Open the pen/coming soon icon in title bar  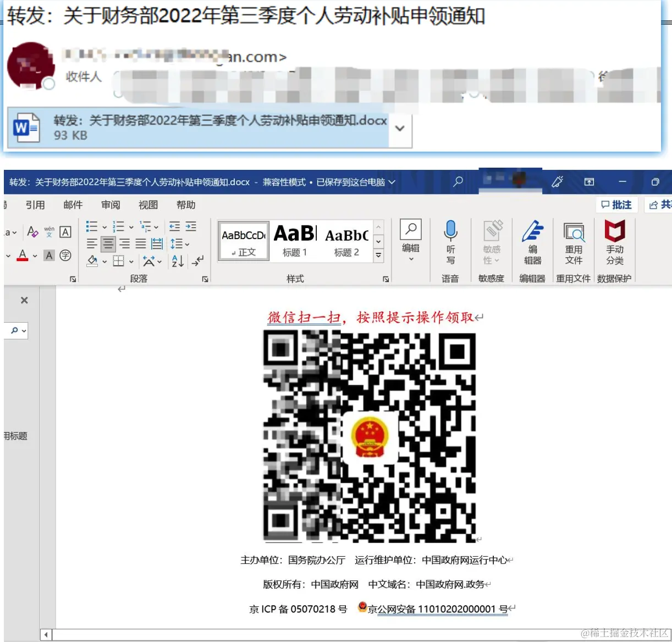coord(557,181)
